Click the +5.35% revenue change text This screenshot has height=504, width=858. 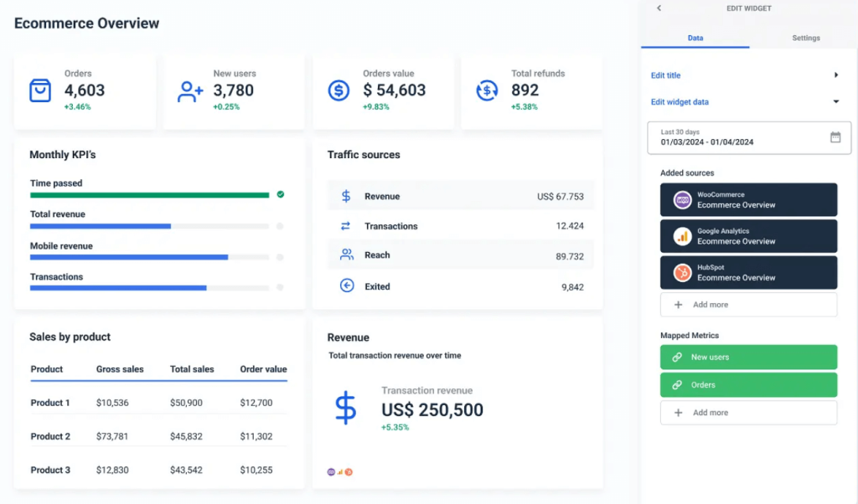pyautogui.click(x=395, y=427)
